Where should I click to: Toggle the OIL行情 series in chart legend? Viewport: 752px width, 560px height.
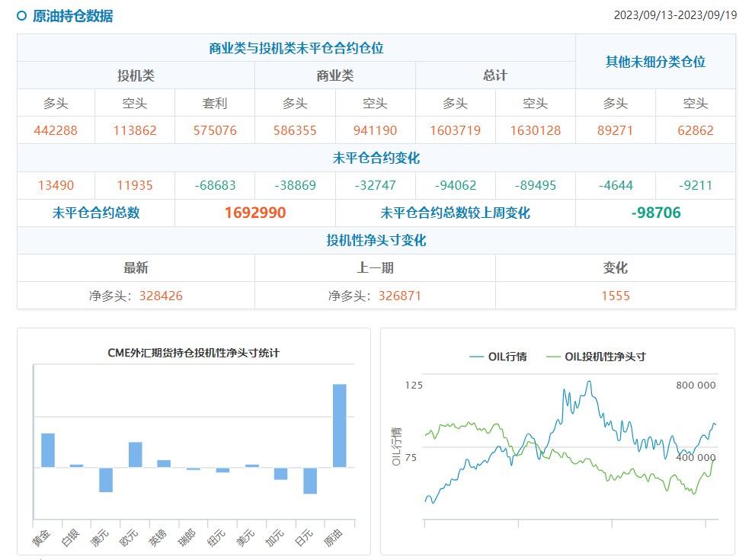tap(498, 357)
